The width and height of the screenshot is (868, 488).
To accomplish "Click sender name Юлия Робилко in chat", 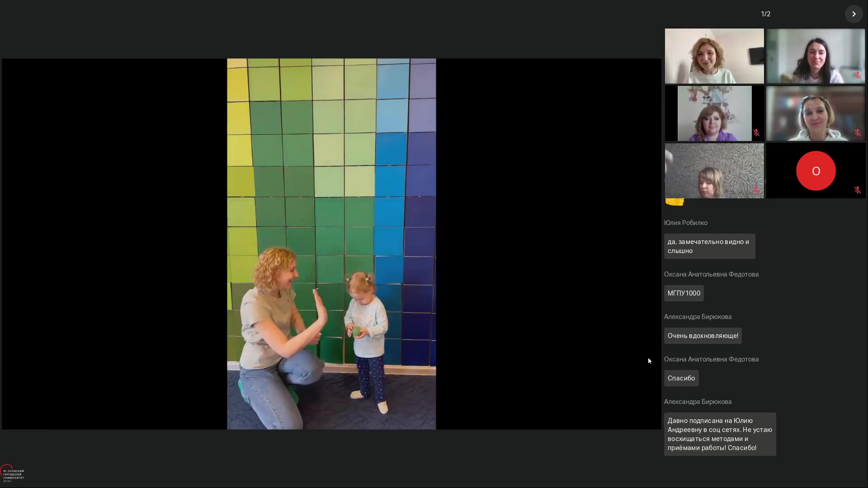I will (685, 223).
